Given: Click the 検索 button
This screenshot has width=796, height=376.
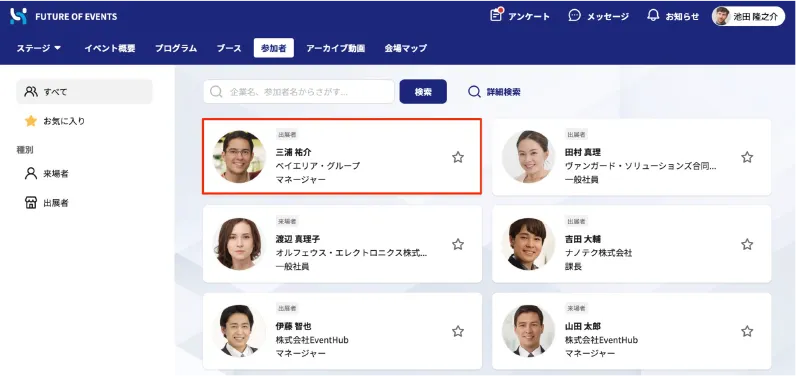Looking at the screenshot, I should (423, 92).
